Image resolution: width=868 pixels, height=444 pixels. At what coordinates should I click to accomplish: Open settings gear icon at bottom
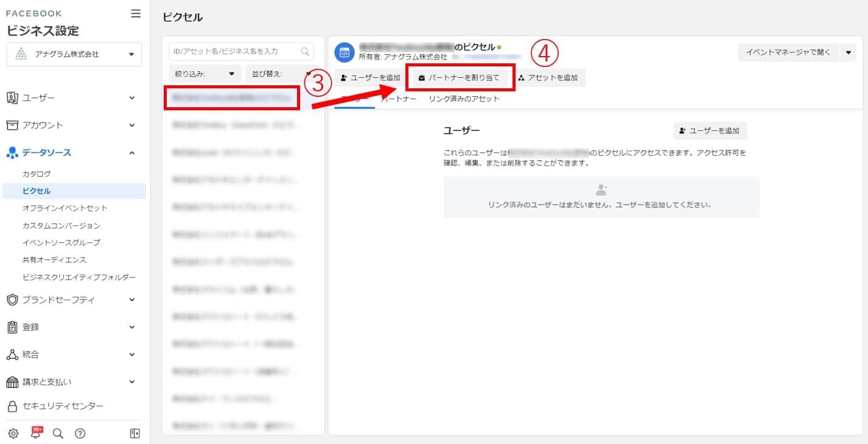(x=13, y=434)
